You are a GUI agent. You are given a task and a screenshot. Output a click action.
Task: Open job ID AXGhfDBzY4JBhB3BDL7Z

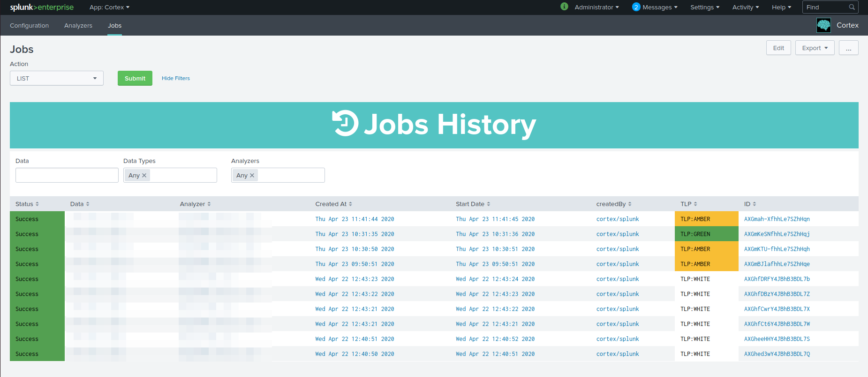[777, 294]
